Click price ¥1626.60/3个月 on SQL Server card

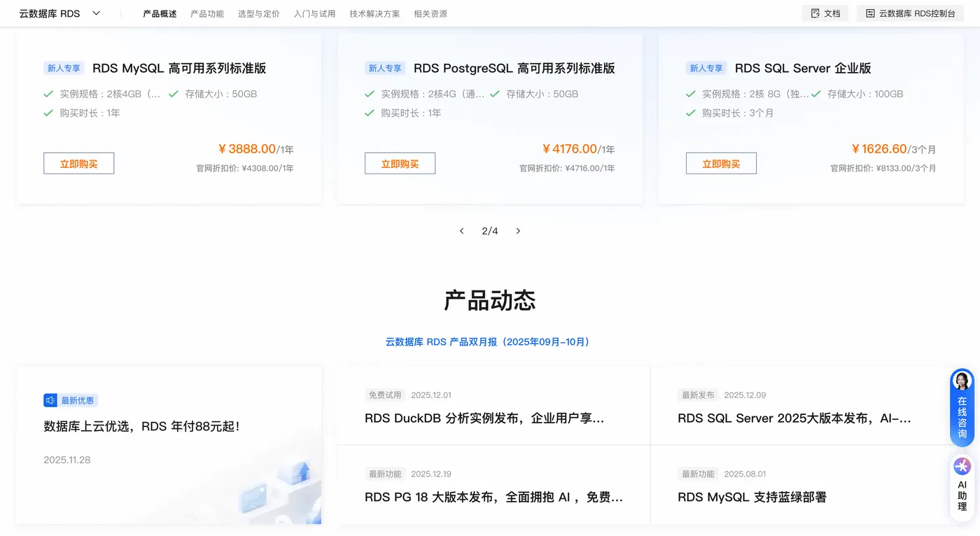(x=893, y=149)
